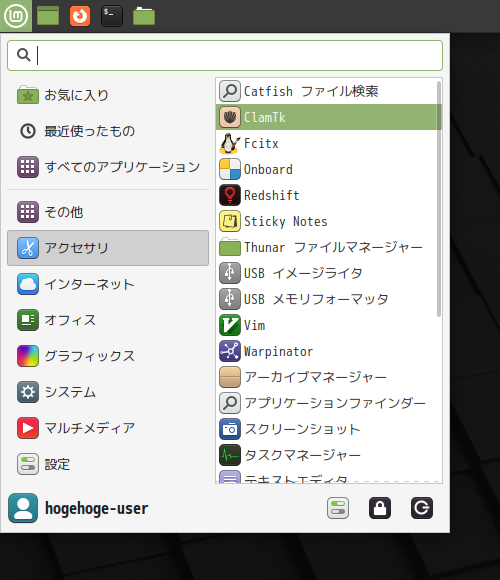Open the お気に入り favorites category
The width and height of the screenshot is (500, 580).
click(x=108, y=95)
